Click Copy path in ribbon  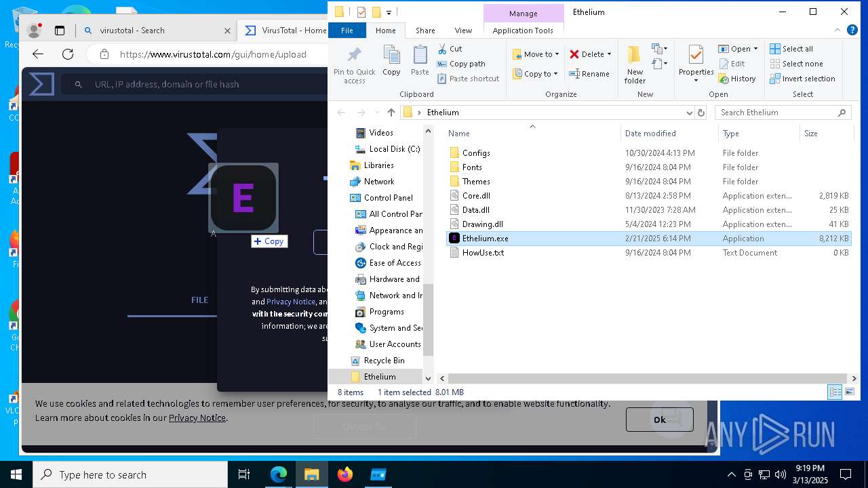point(461,64)
